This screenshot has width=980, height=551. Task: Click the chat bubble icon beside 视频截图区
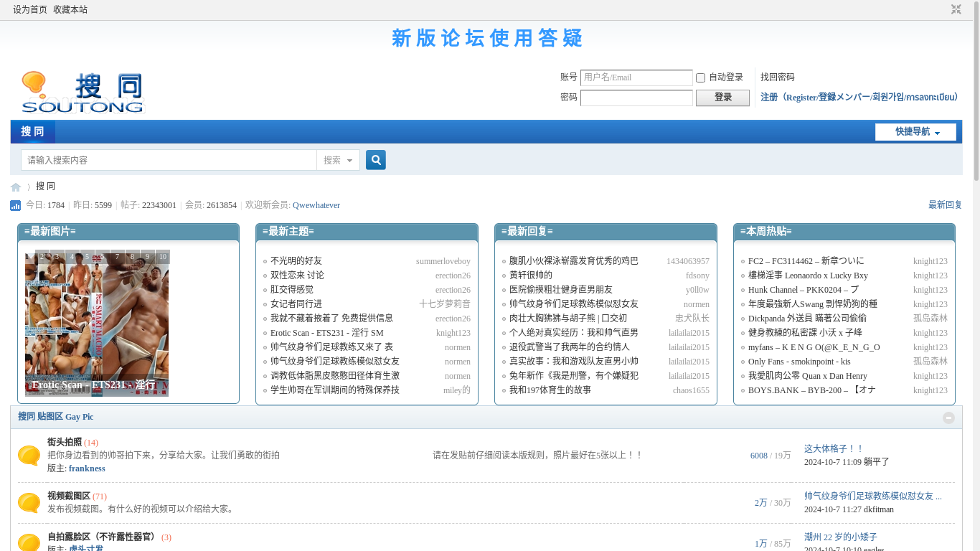[29, 503]
